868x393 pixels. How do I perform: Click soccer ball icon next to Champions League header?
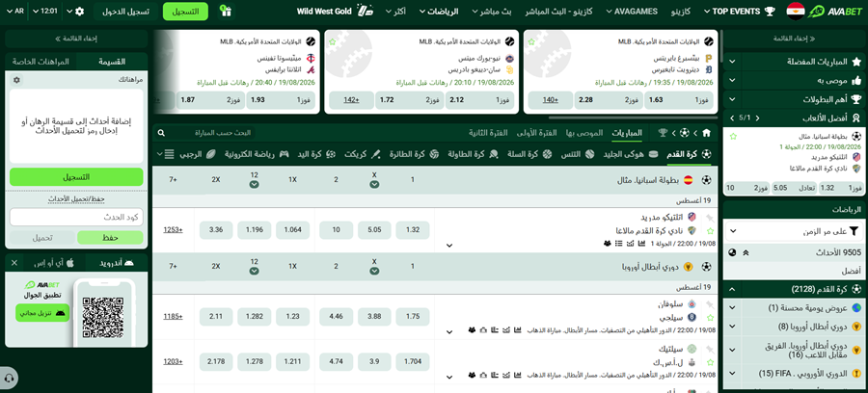pyautogui.click(x=706, y=267)
